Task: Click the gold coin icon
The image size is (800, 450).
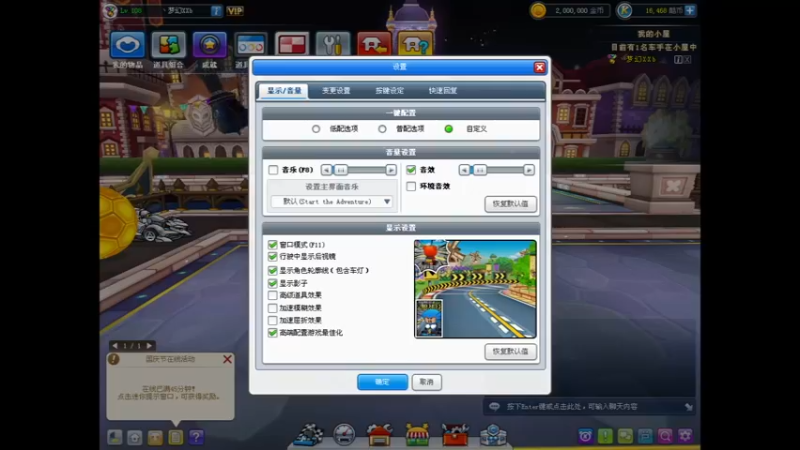Action: pyautogui.click(x=538, y=10)
